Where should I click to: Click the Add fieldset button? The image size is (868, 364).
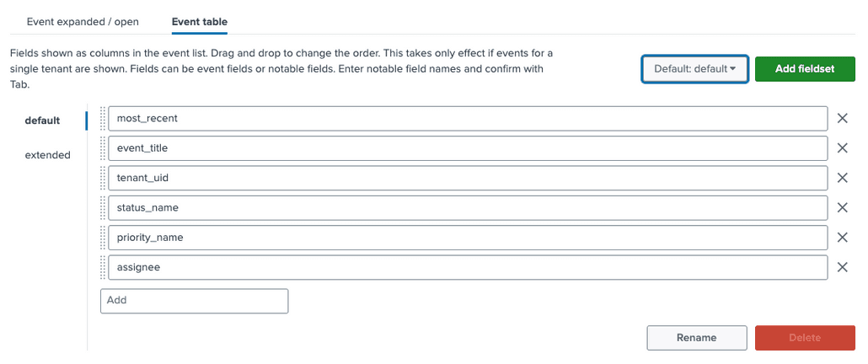[x=805, y=69]
